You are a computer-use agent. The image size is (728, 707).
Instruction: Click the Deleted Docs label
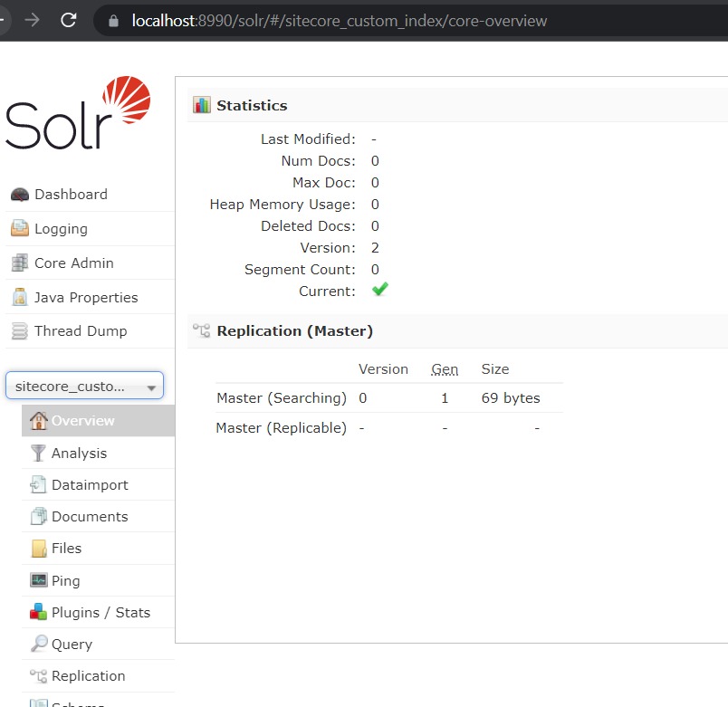point(308,225)
